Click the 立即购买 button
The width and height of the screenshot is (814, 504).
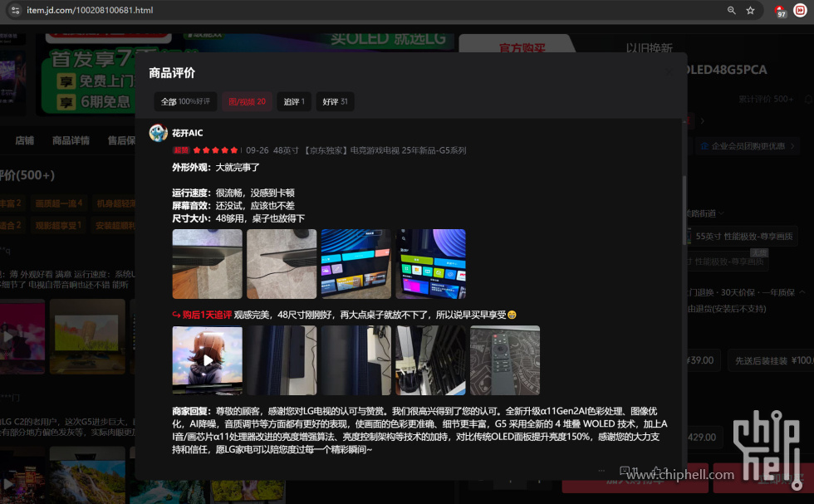pos(763,478)
